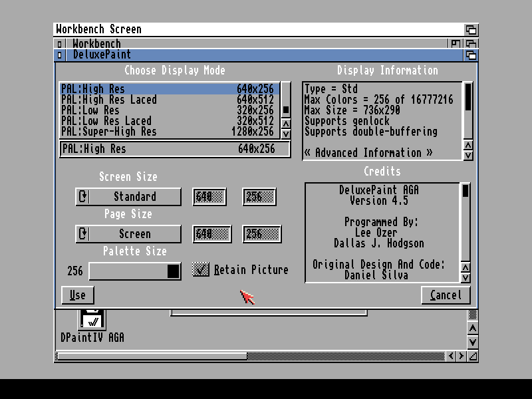This screenshot has width=532, height=399.
Task: Click the "Supports genlock" line
Action: [x=347, y=120]
